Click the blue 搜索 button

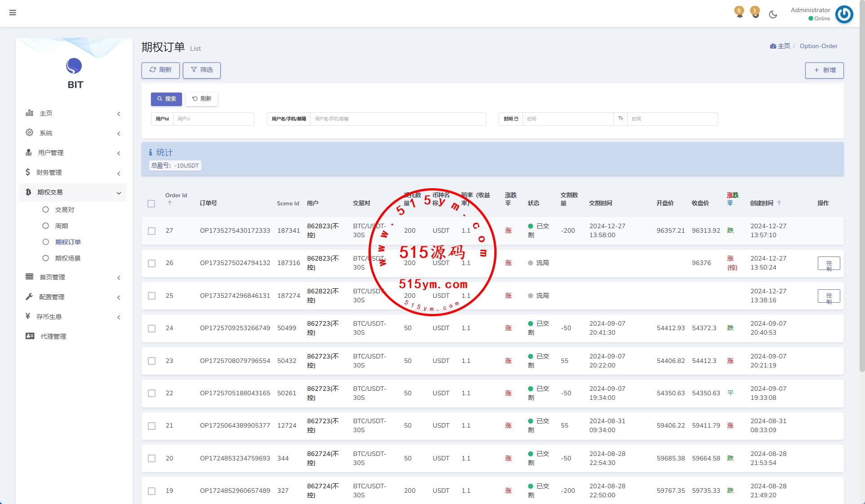166,99
